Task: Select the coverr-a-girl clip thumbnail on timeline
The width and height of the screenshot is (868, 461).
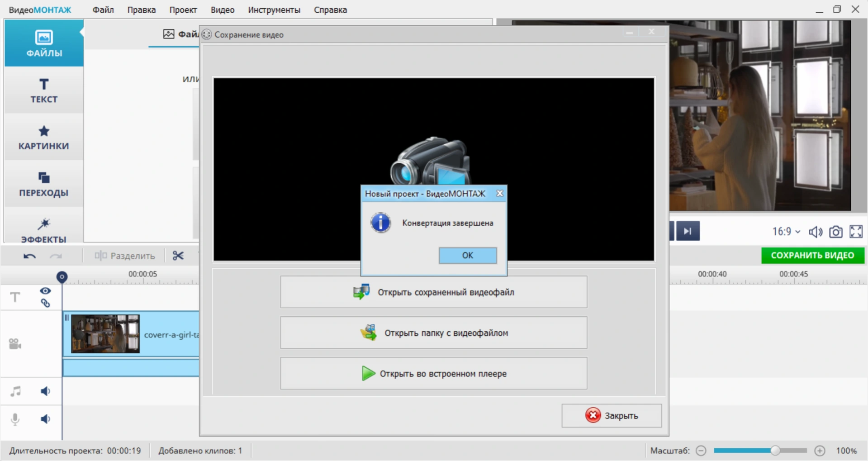Action: pos(105,334)
